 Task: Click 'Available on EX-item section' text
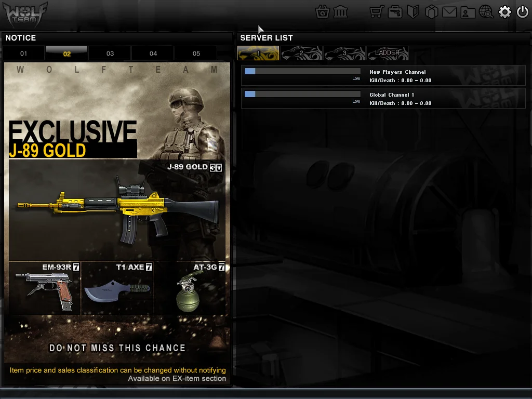(x=177, y=379)
